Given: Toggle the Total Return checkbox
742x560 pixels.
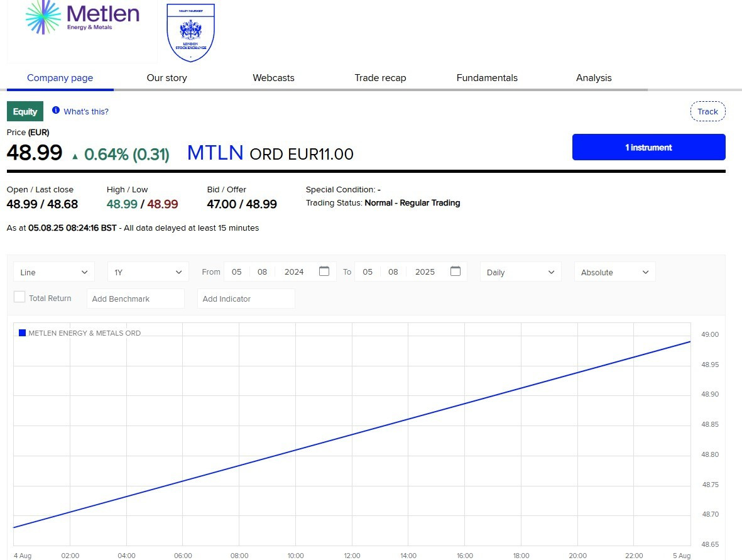Looking at the screenshot, I should (19, 297).
